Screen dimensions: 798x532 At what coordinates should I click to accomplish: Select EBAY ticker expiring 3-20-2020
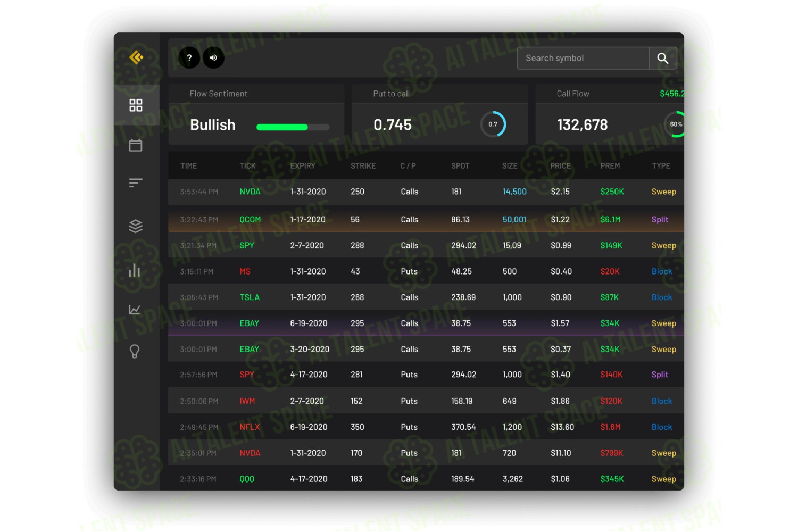tap(250, 350)
